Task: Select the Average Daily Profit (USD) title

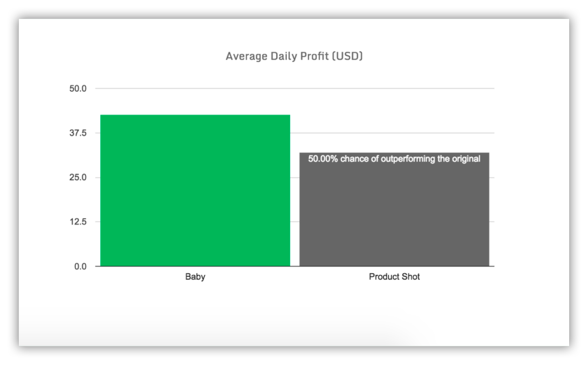Action: [294, 56]
